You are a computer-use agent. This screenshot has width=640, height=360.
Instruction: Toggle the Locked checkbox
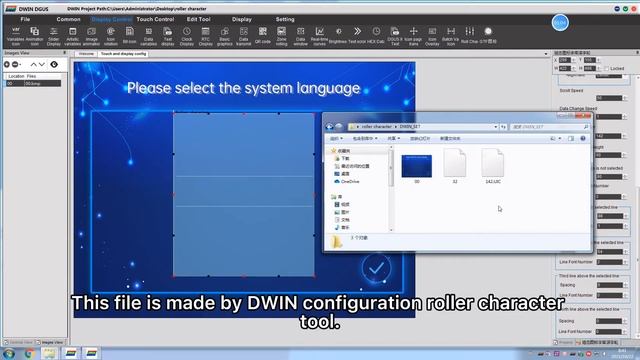(606, 69)
